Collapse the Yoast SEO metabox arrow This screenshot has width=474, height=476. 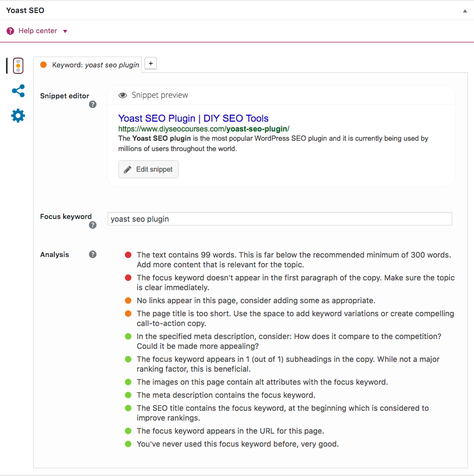pyautogui.click(x=465, y=11)
